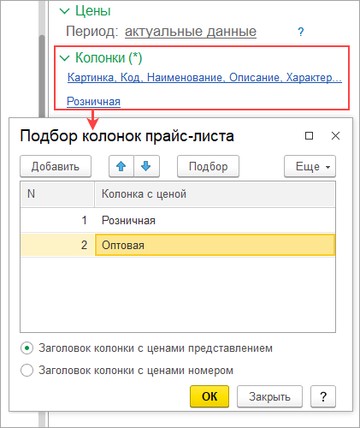The height and width of the screenshot is (428, 360).
Task: Open the Картинка, Код, Наименование columns link
Action: coord(205,77)
